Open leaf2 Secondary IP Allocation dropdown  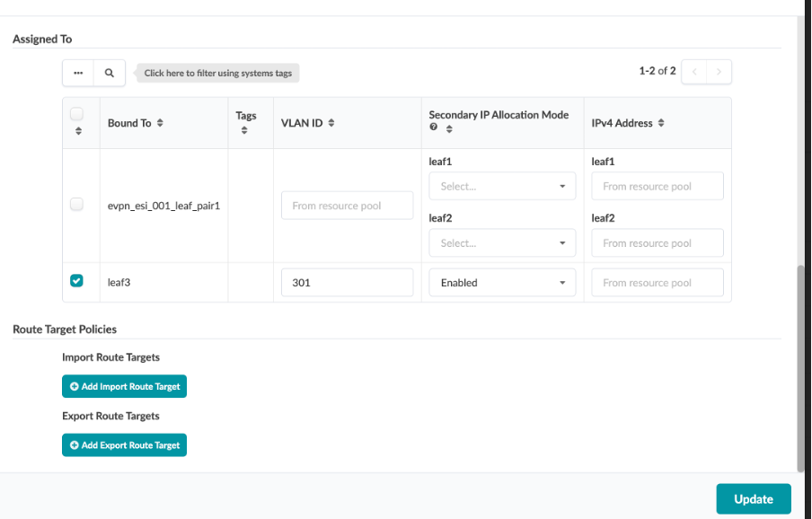tap(502, 243)
